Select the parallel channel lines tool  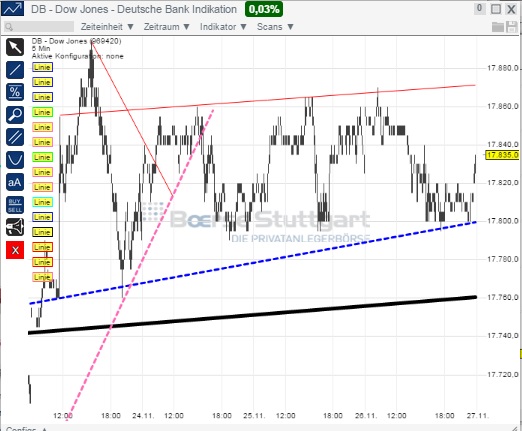[15, 137]
